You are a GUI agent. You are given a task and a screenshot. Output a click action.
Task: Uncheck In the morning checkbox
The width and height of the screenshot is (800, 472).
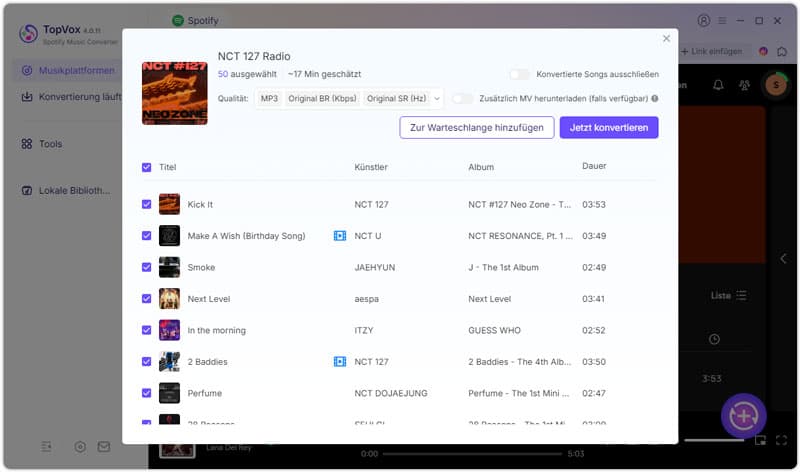pos(146,330)
